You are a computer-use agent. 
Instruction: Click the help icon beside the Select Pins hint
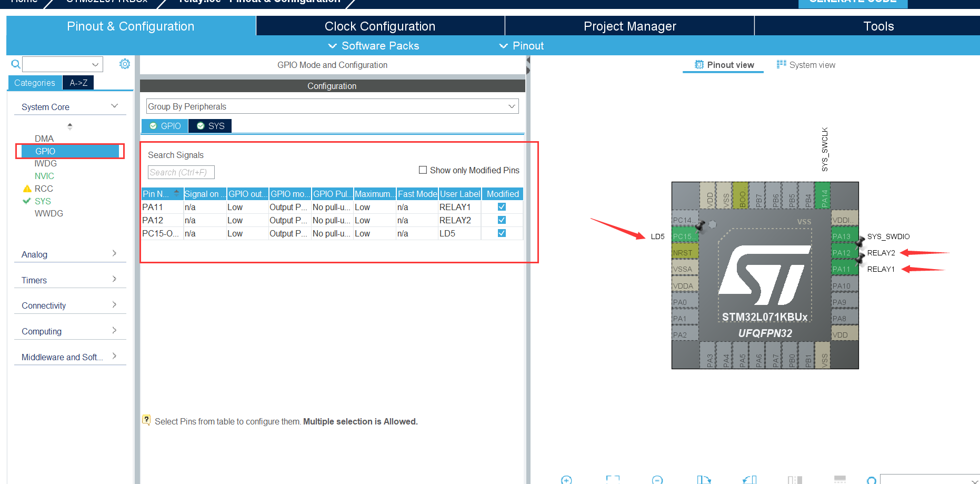tap(146, 420)
